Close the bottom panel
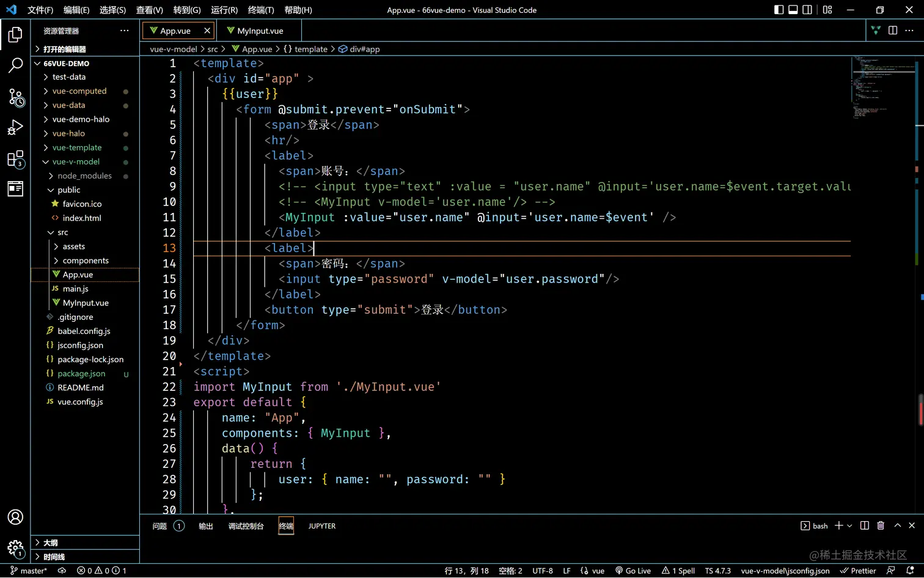Screen dimensions: 924x578 coord(912,525)
